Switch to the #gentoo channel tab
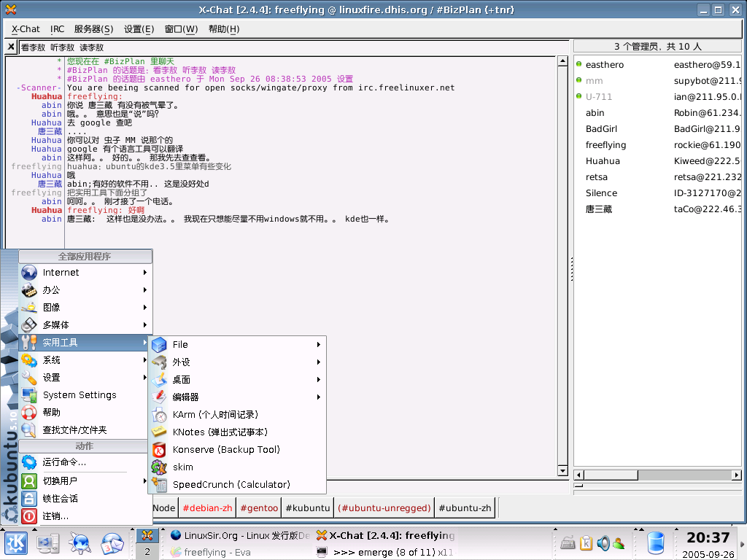Screen dimensions: 747x560 point(259,508)
